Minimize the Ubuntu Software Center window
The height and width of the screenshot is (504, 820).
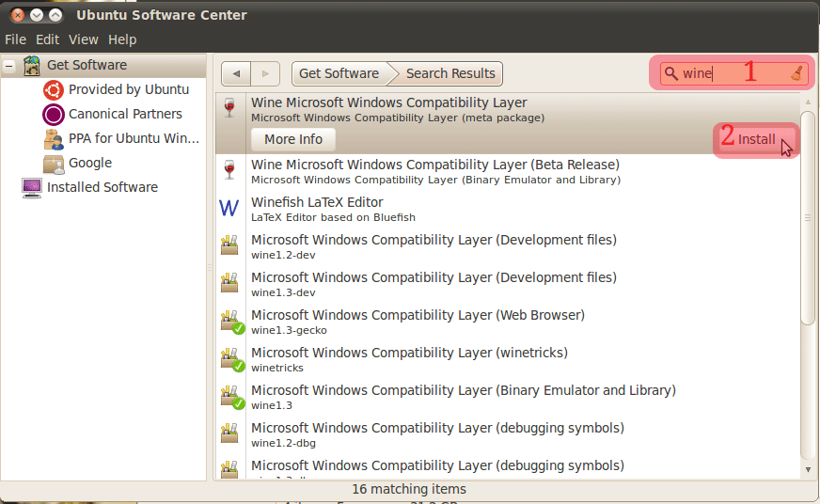click(x=36, y=15)
